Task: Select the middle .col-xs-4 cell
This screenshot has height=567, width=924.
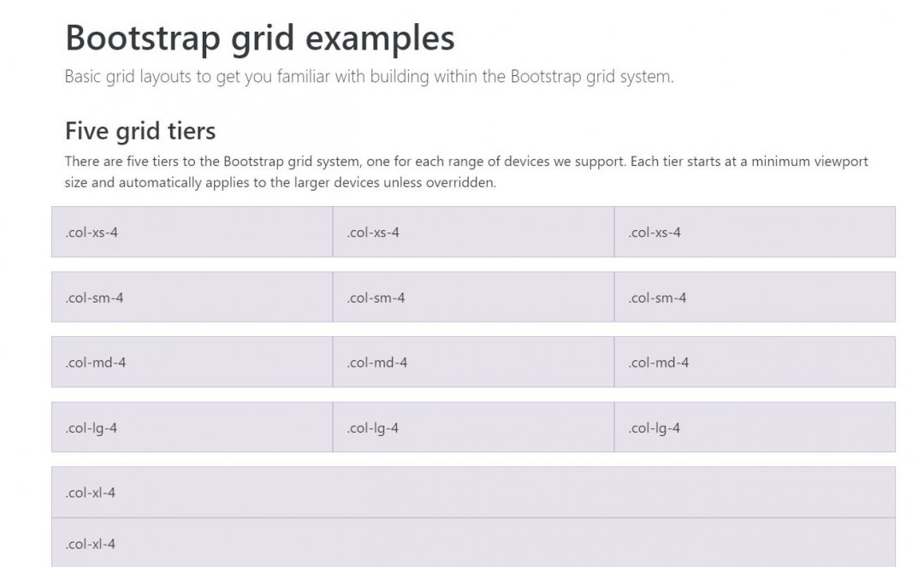Action: pos(473,232)
